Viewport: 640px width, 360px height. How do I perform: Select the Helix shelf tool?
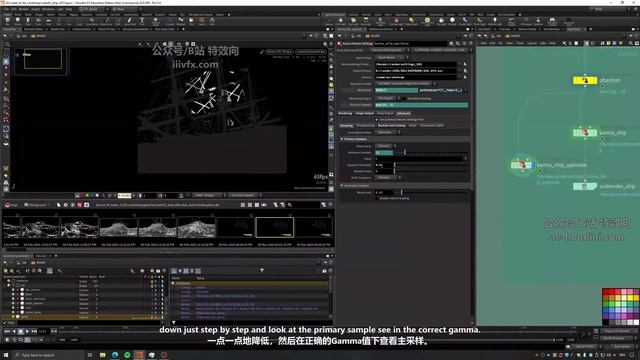(212, 20)
